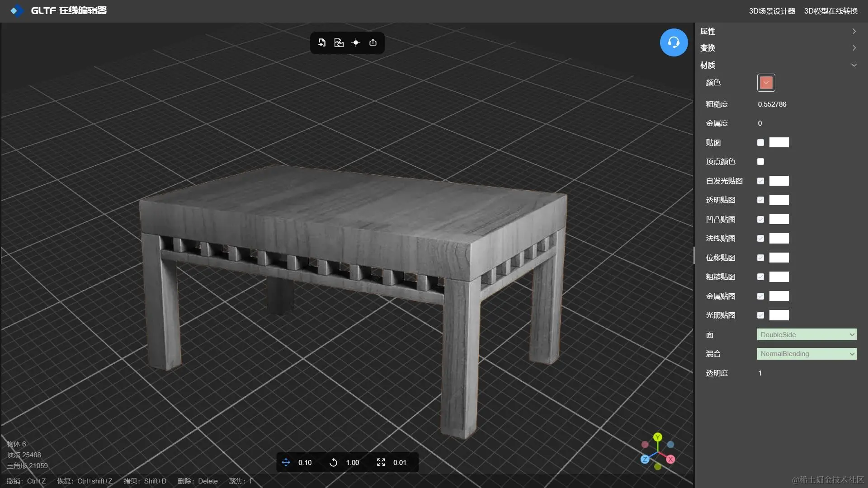Toggle the 自发光贴图 checkbox
Viewport: 868px width, 488px height.
760,181
